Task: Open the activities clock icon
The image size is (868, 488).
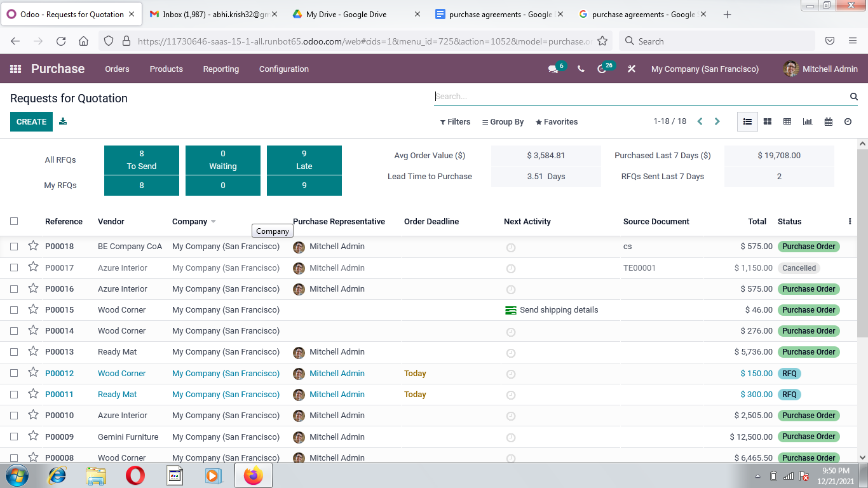Action: [602, 69]
